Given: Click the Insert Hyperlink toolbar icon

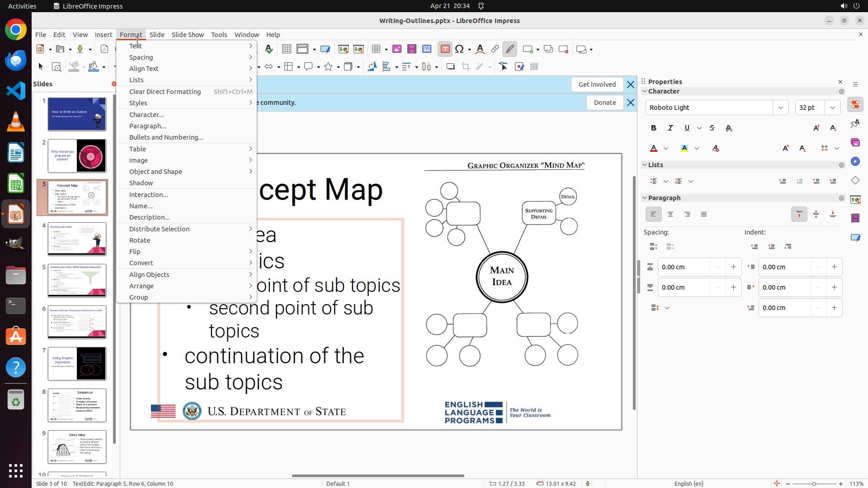Looking at the screenshot, I should [495, 49].
